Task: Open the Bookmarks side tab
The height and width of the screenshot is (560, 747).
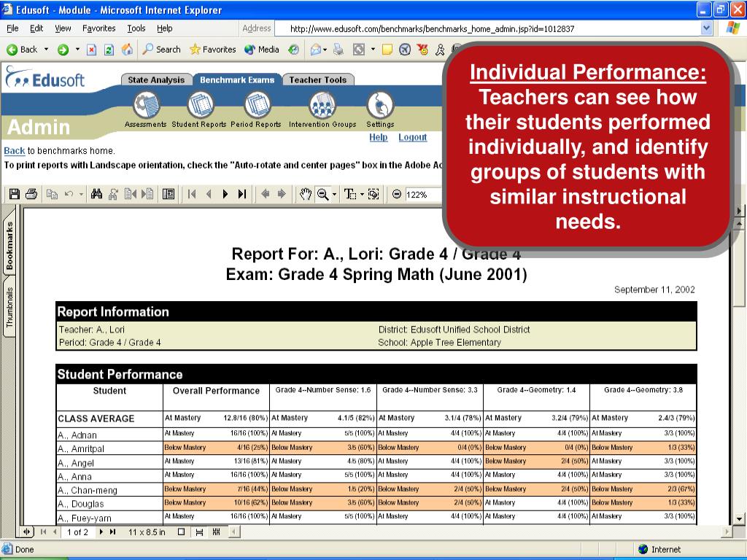Action: click(x=9, y=245)
